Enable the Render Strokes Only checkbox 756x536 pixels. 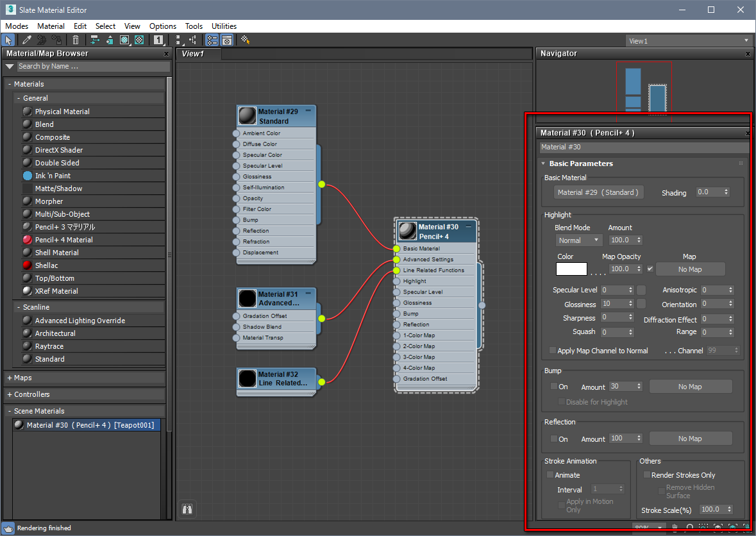coord(647,475)
